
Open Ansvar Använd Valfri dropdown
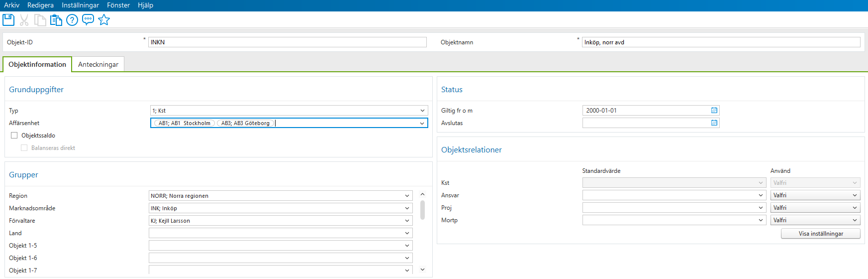point(815,195)
